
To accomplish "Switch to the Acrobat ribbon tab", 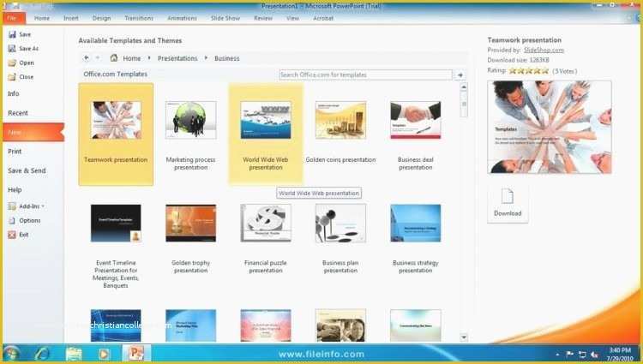I will tap(323, 18).
